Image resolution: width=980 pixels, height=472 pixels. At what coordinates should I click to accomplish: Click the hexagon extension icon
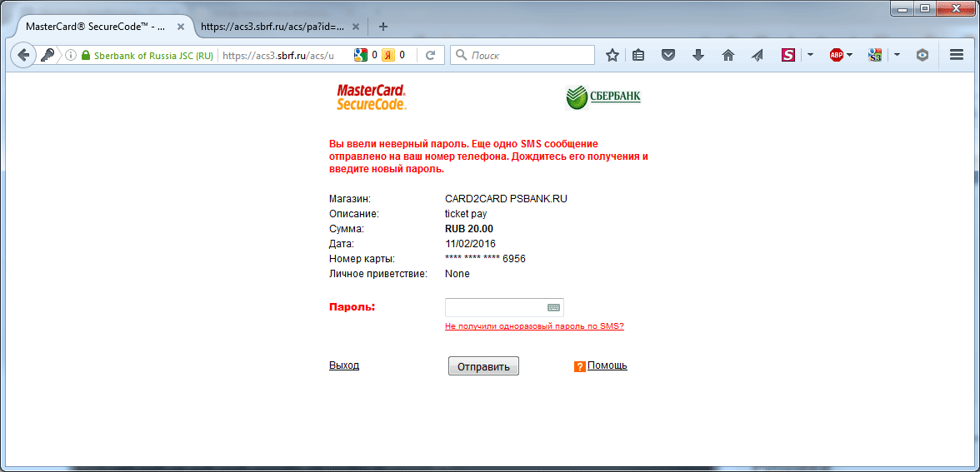point(922,55)
